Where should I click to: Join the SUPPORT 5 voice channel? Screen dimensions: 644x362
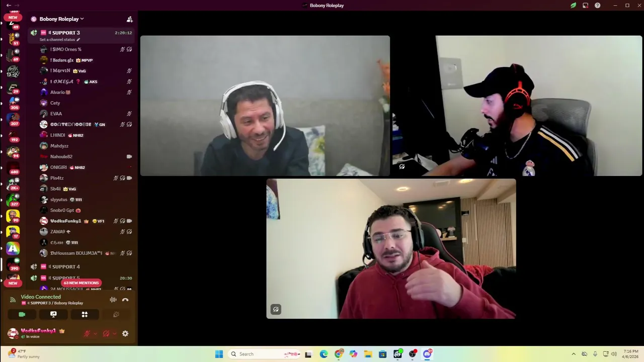[82, 278]
